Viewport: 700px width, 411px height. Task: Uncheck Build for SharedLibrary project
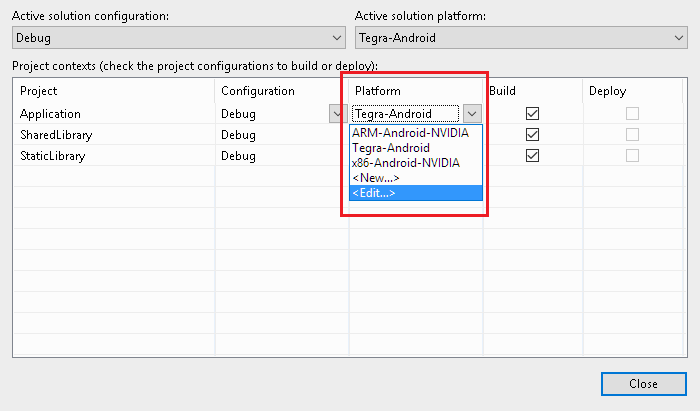(532, 134)
